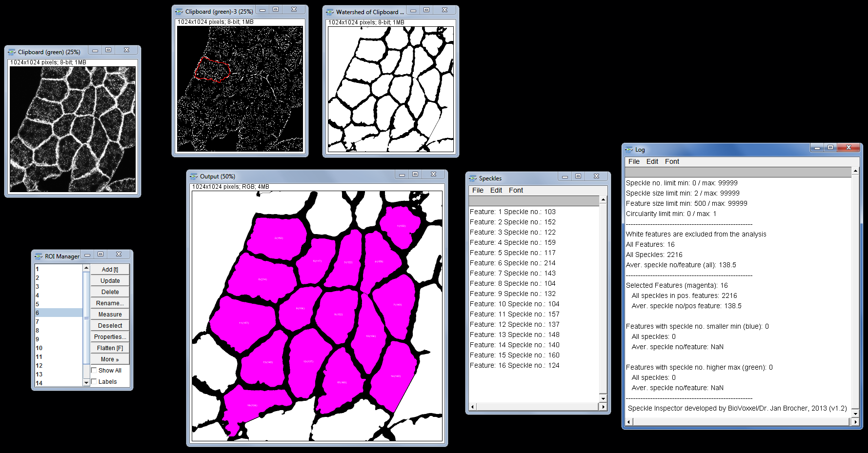868x453 pixels.
Task: Open the Font menu in the Speckles window
Action: pos(516,191)
